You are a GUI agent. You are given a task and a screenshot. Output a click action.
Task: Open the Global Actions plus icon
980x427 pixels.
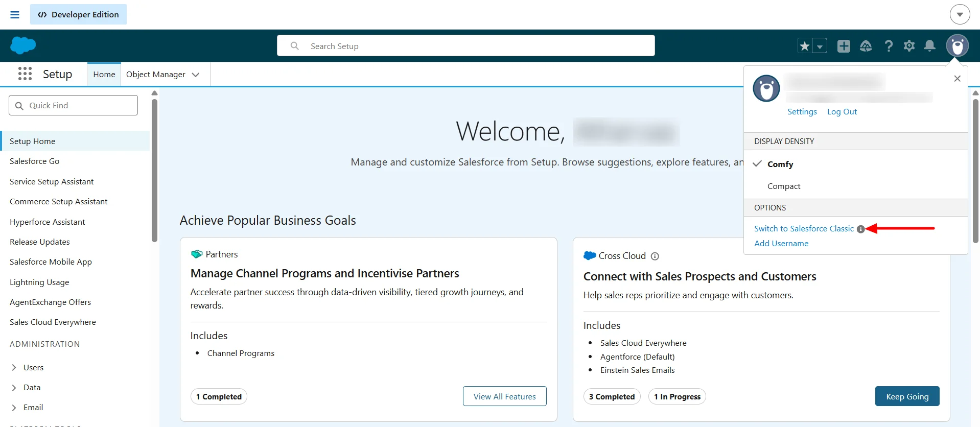click(844, 46)
